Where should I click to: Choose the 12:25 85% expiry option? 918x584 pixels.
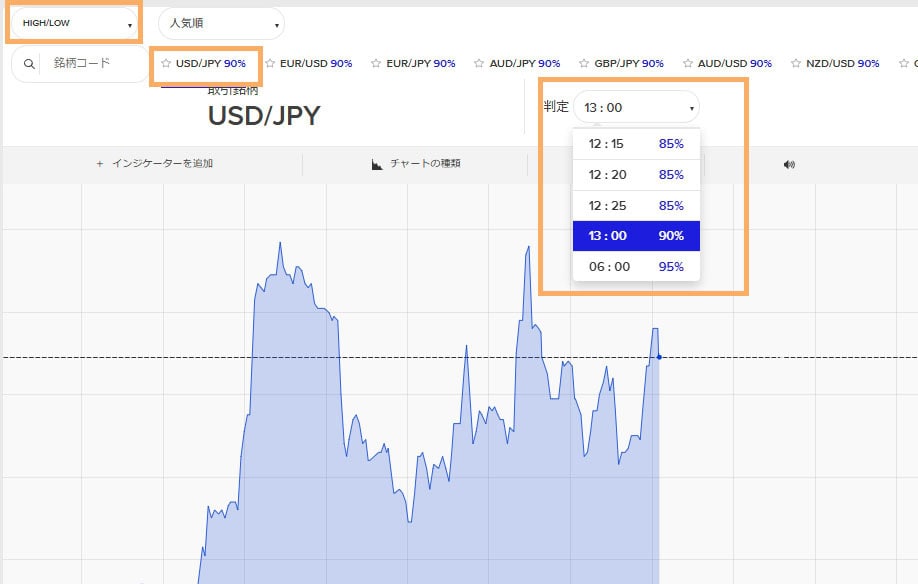click(636, 206)
